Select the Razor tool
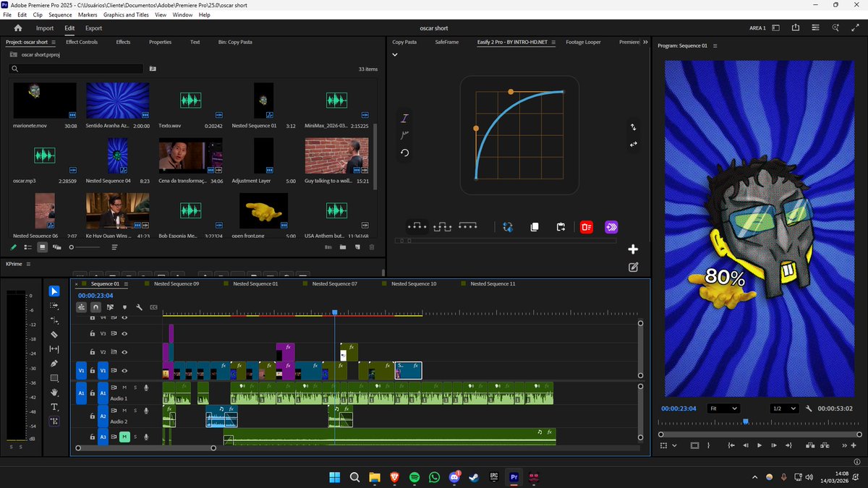The width and height of the screenshot is (868, 488). pos(54,335)
